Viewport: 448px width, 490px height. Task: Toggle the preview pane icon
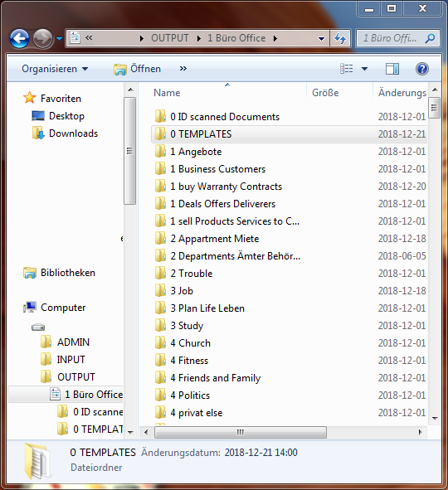click(x=392, y=69)
